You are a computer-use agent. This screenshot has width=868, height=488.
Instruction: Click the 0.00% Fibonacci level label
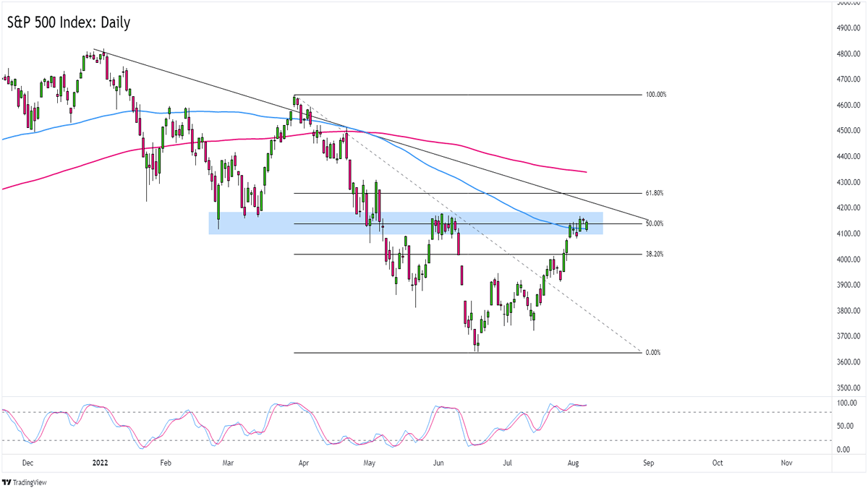coord(652,353)
